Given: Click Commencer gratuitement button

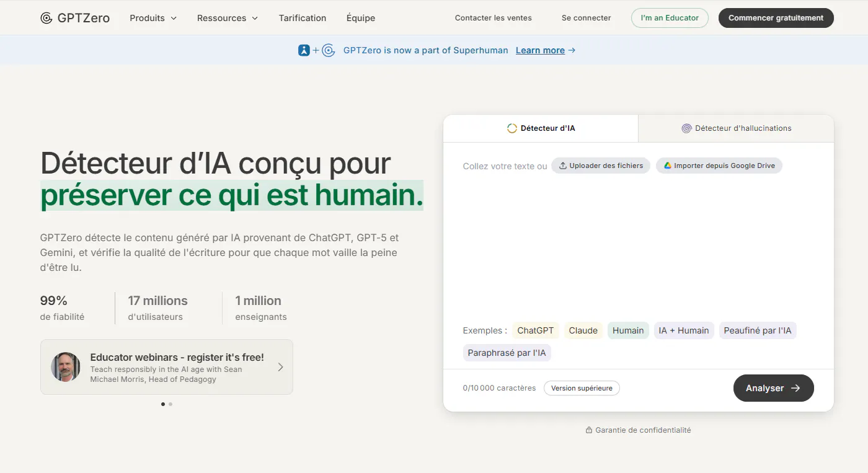Looking at the screenshot, I should tap(776, 18).
